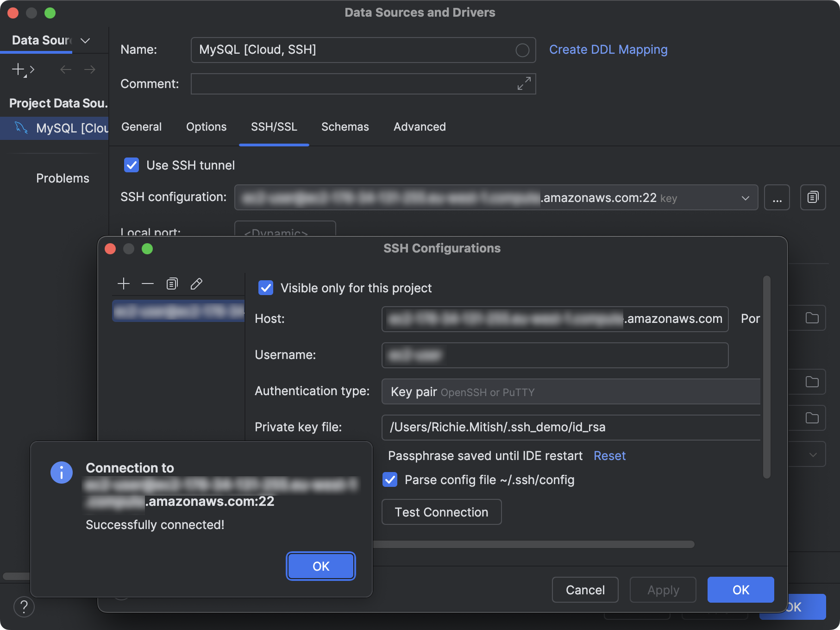Copy SSH settings via icon beside configuration field
The width and height of the screenshot is (840, 630).
point(813,197)
